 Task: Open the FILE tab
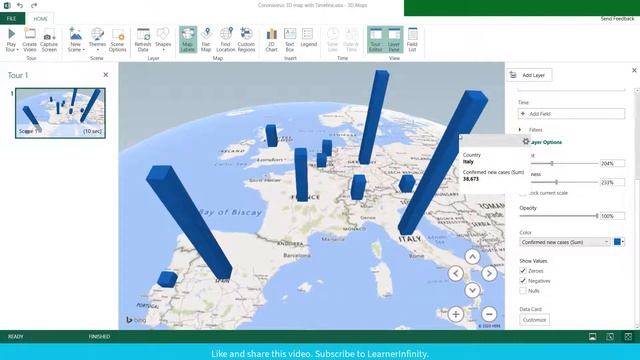[11, 18]
